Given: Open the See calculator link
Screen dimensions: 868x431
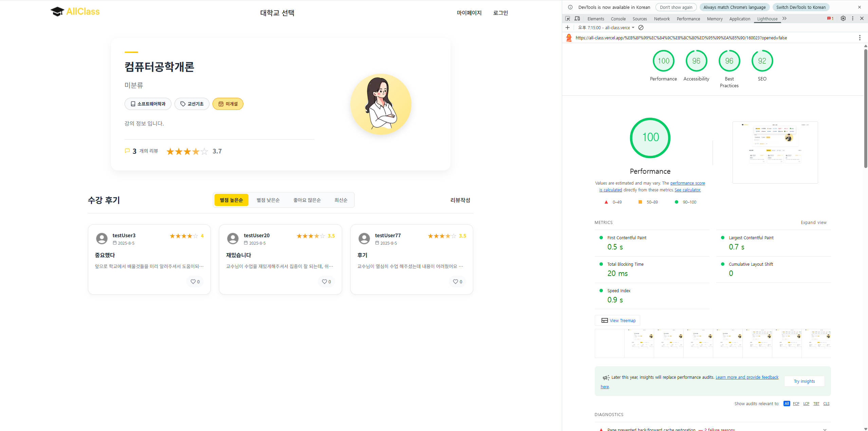Looking at the screenshot, I should coord(687,190).
